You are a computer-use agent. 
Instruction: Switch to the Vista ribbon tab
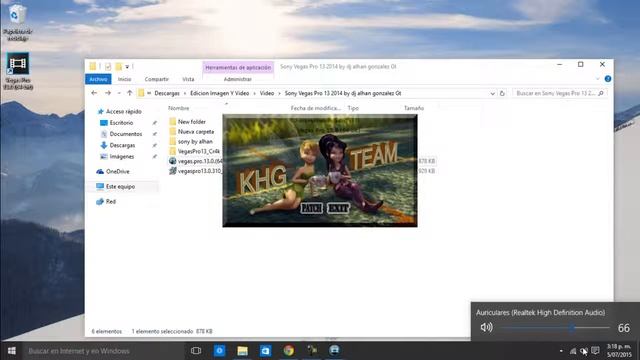pos(188,79)
